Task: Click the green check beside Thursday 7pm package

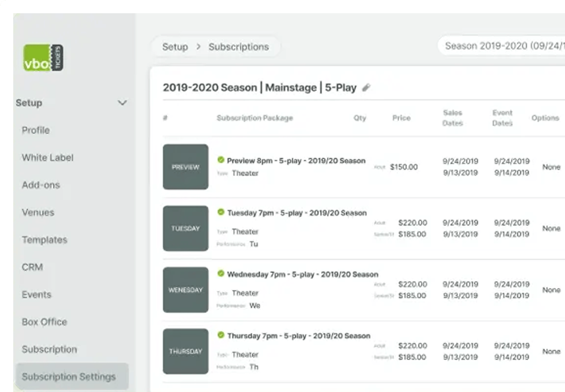Action: [x=221, y=335]
